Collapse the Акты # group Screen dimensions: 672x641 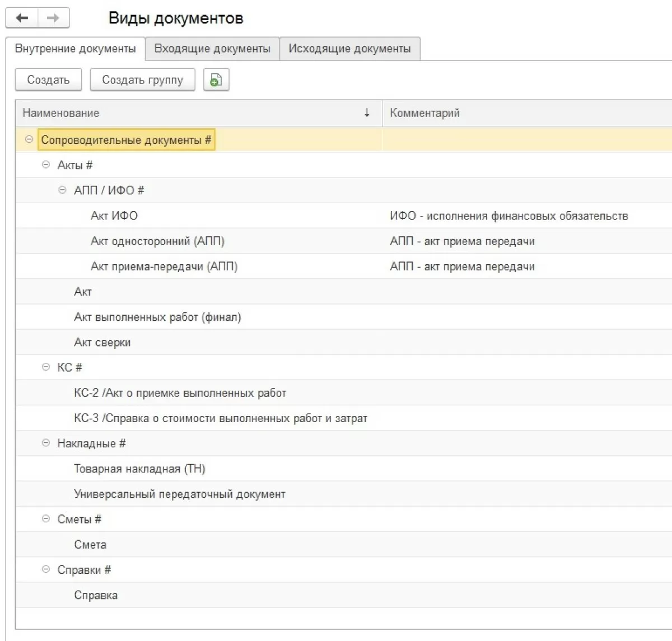(x=46, y=165)
